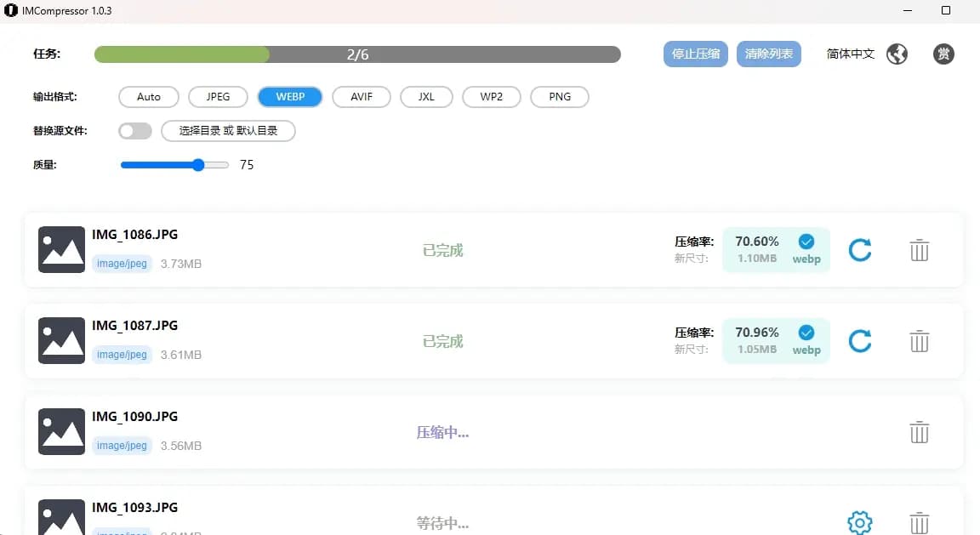The image size is (980, 535).
Task: Pick PNG as output format
Action: [x=560, y=97]
